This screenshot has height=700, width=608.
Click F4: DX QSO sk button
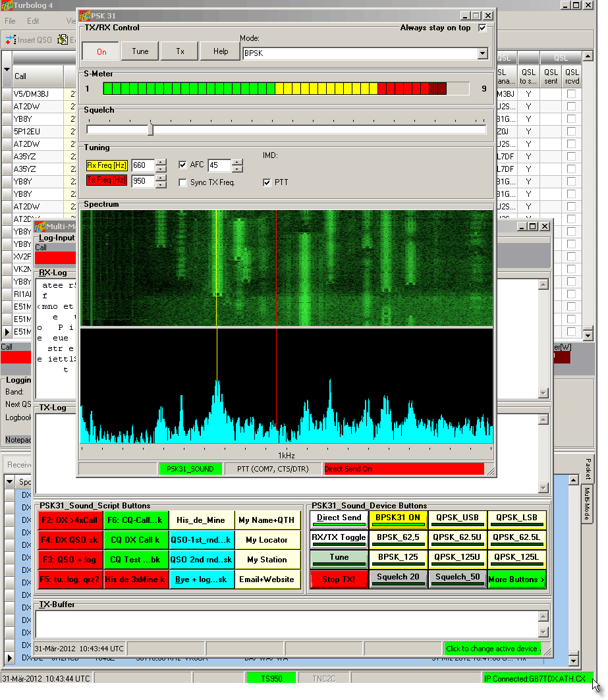(70, 540)
